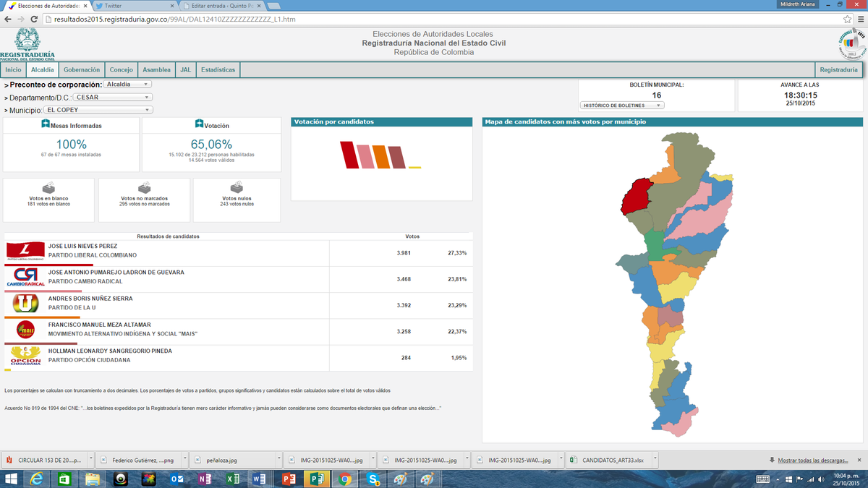
Task: Open the Gobernación section
Action: [x=82, y=70]
